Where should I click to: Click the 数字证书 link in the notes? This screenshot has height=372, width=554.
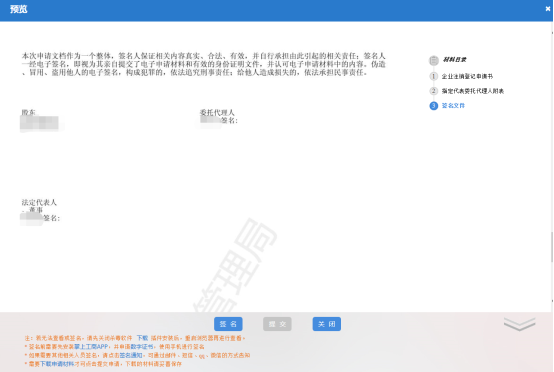142,347
